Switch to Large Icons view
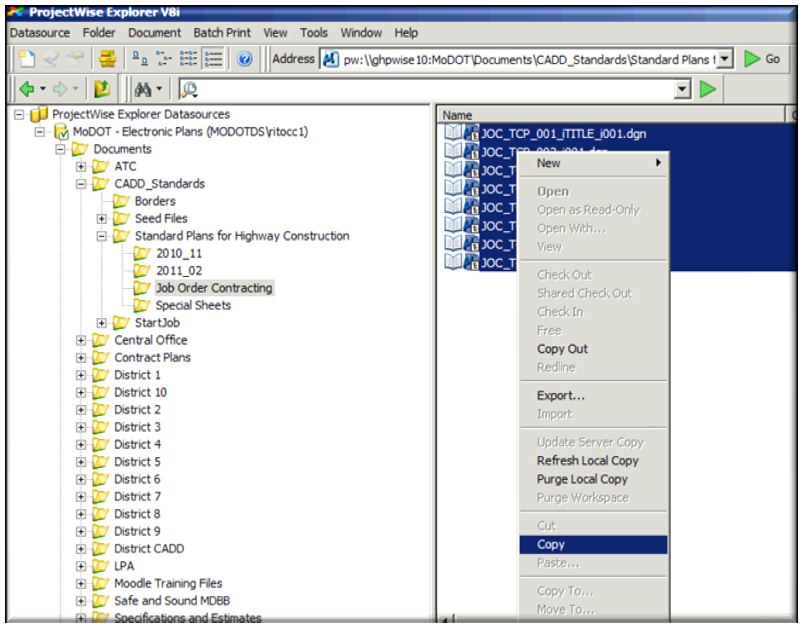 [139, 59]
